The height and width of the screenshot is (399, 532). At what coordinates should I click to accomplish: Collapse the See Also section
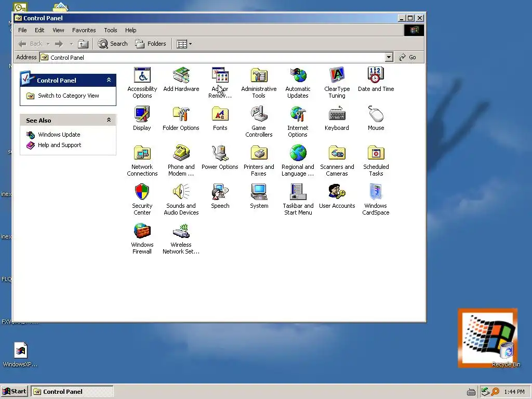pos(109,120)
